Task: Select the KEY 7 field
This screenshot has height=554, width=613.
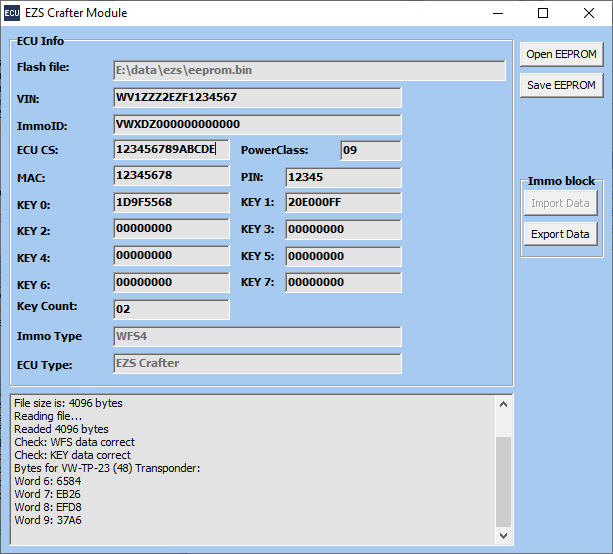Action: [343, 283]
